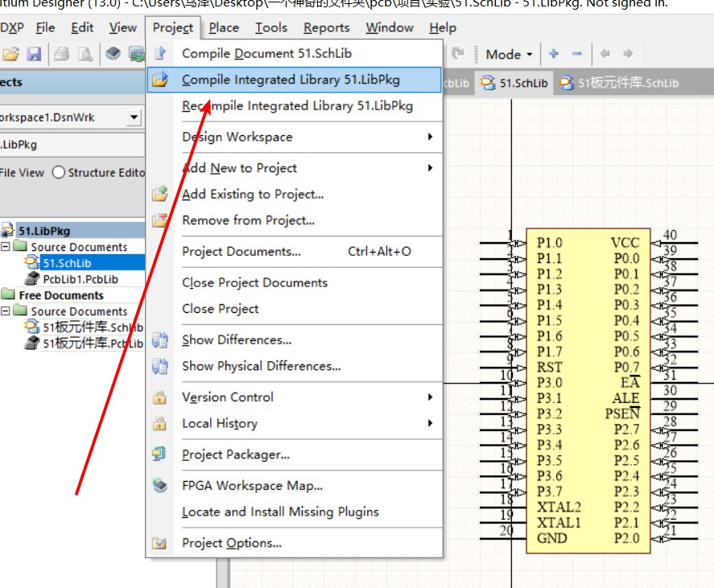Click the Show Differences icon
This screenshot has height=588, width=714.
tap(160, 340)
